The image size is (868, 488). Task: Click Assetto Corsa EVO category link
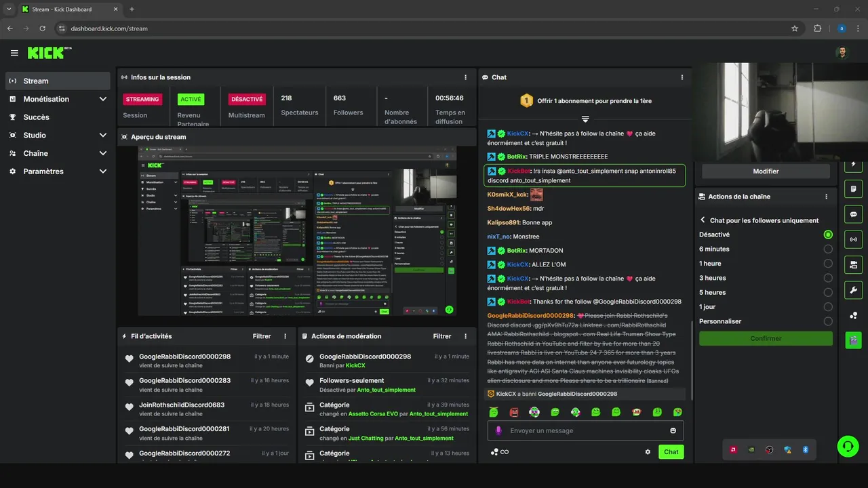coord(373,414)
